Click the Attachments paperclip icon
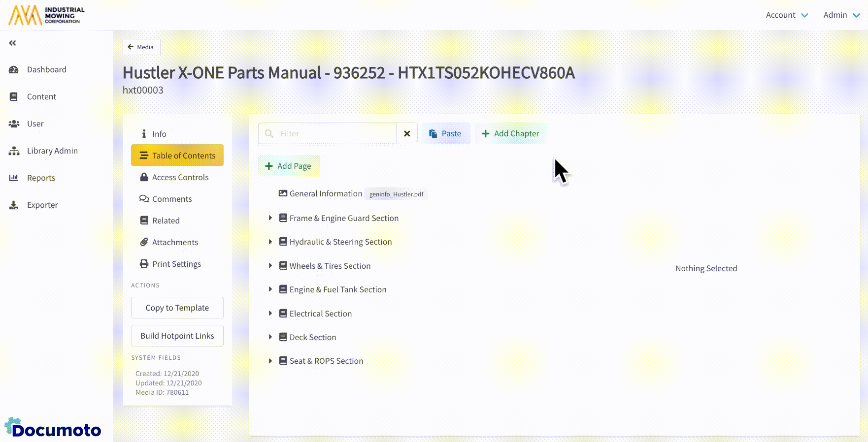Image resolution: width=868 pixels, height=442 pixels. [144, 242]
